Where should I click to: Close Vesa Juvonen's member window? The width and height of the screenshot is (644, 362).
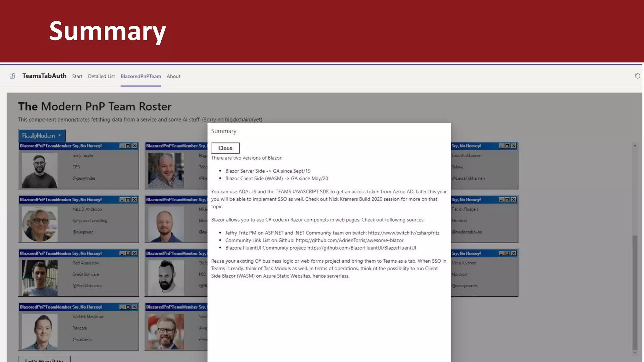(514, 253)
